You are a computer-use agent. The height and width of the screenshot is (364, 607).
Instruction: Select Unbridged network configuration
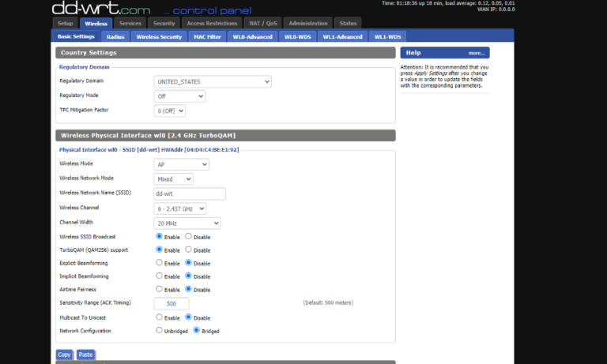[x=160, y=331]
